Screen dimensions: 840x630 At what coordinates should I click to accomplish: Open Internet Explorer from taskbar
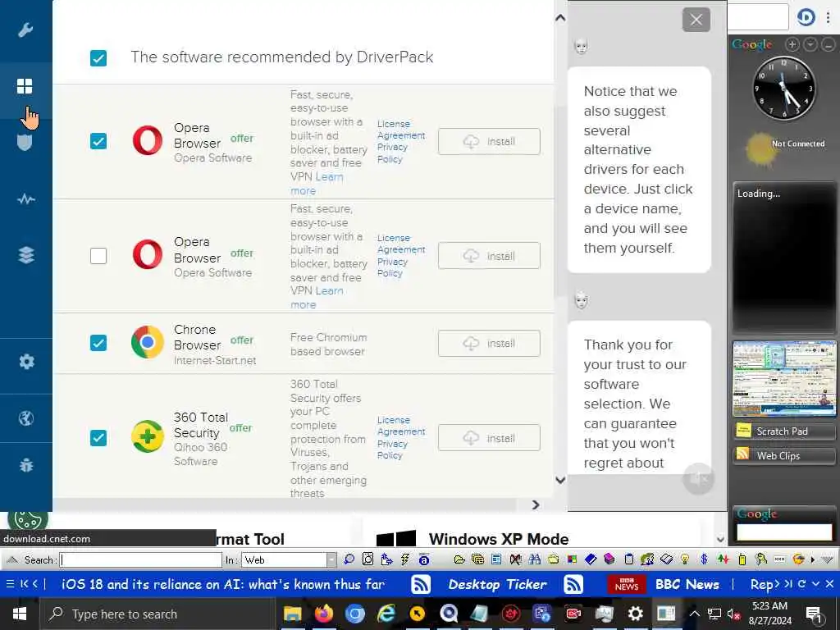tap(386, 614)
